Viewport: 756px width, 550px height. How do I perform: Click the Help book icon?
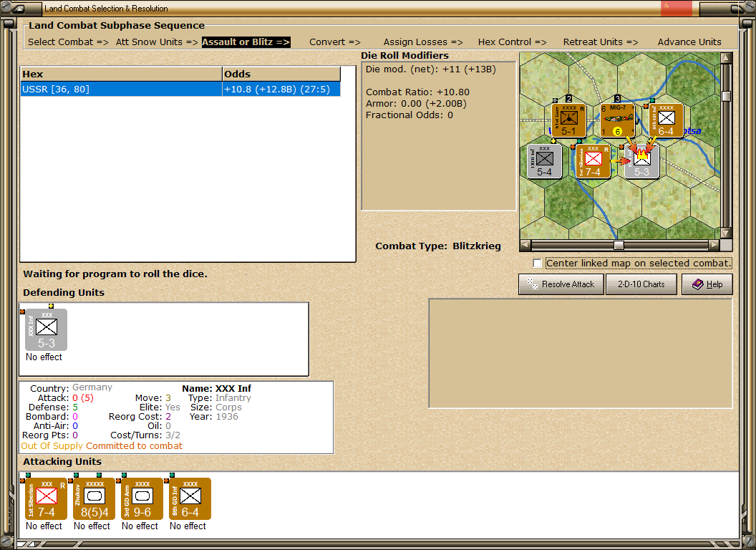(698, 284)
